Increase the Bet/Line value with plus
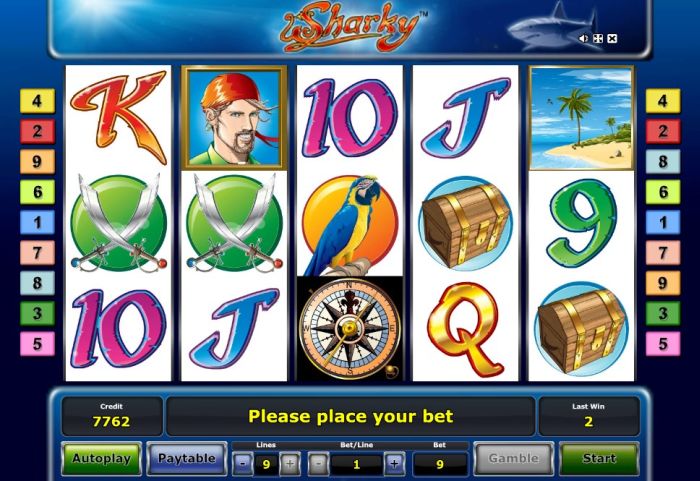Viewport: 700px width, 481px height. (x=394, y=464)
